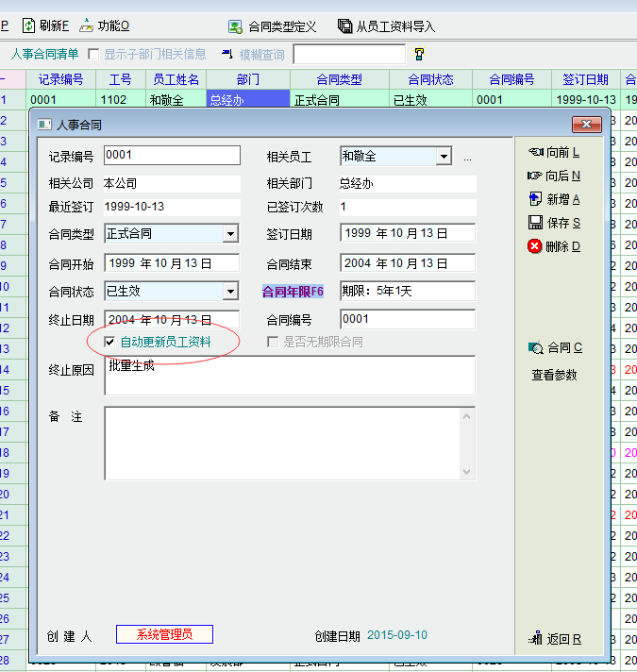Click the 刷新 refresh toolbar icon
This screenshot has width=637, height=672.
coord(28,25)
